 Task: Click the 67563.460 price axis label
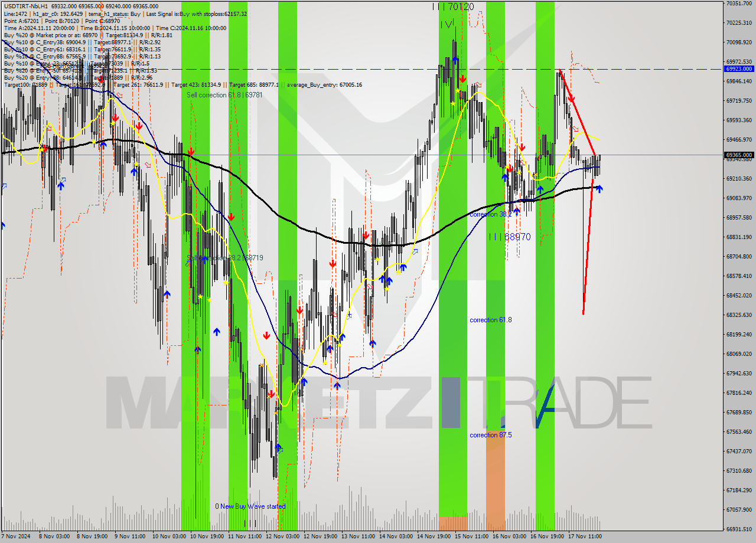point(739,432)
